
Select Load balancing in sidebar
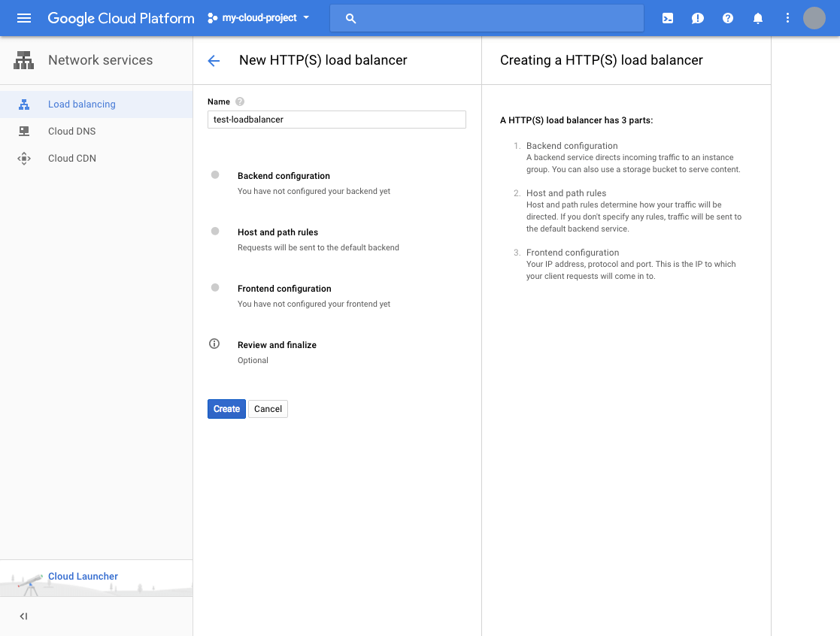[x=96, y=104]
